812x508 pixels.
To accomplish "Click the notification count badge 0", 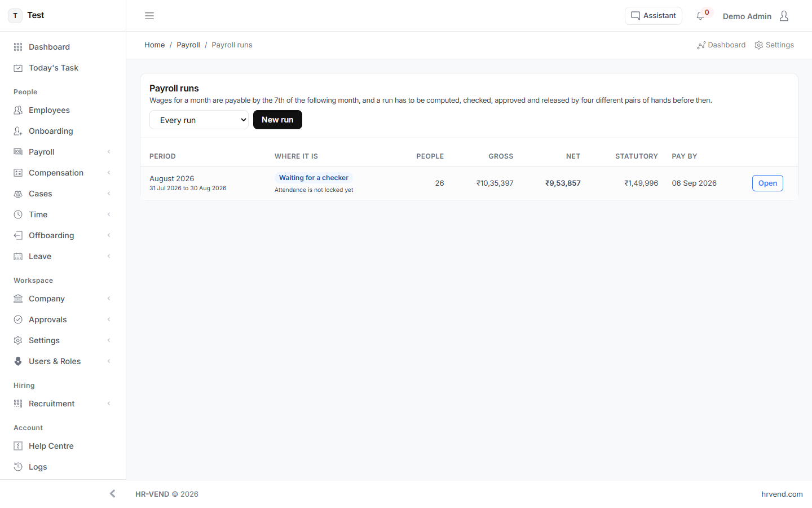I will point(707,12).
